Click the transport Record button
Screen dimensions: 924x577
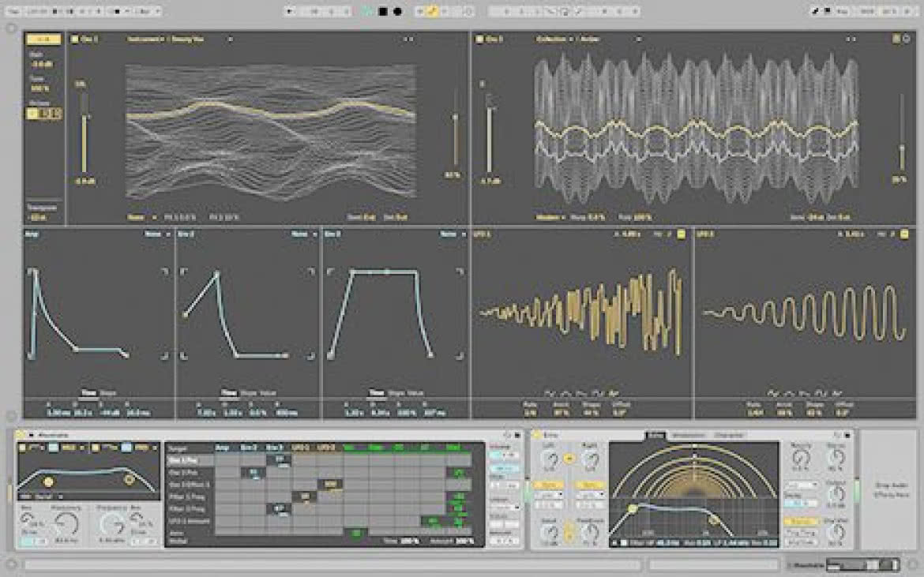398,11
